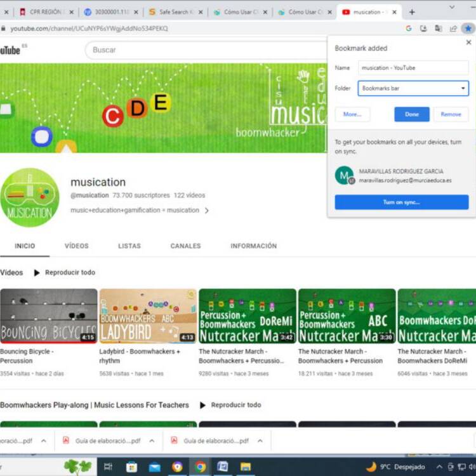Select the CANALES channel tab
The height and width of the screenshot is (476, 476).
185,246
